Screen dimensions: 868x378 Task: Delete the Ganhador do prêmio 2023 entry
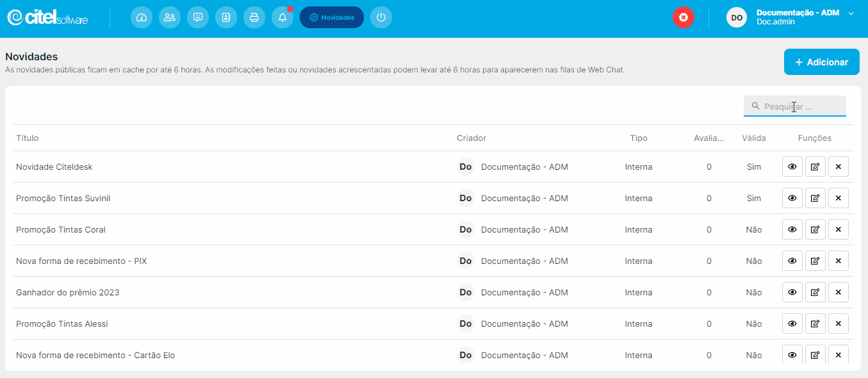click(x=839, y=292)
